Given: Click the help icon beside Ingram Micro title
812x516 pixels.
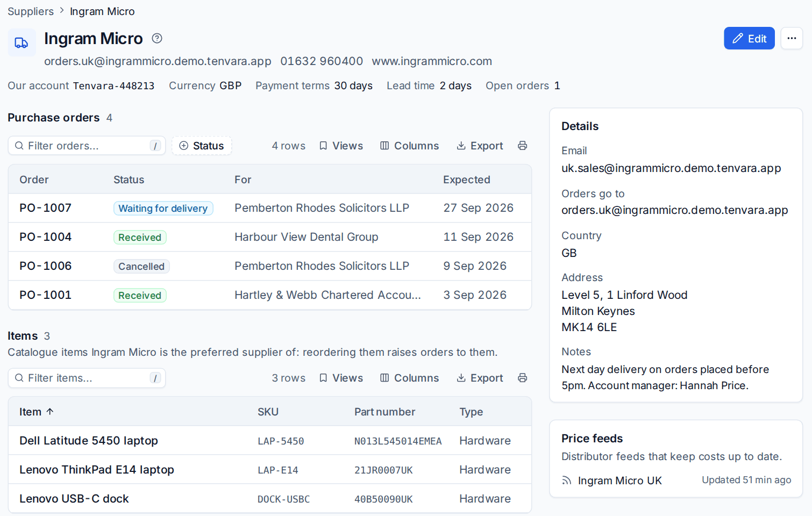Looking at the screenshot, I should [157, 38].
